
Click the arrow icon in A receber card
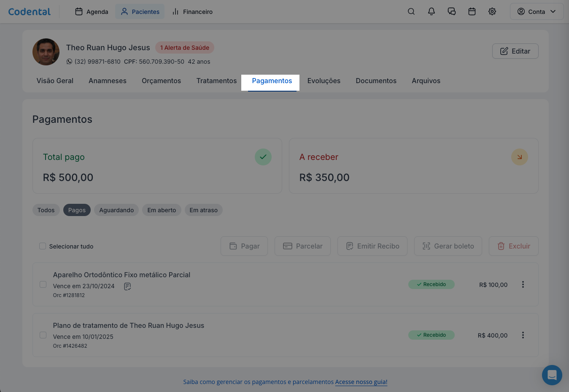click(519, 157)
